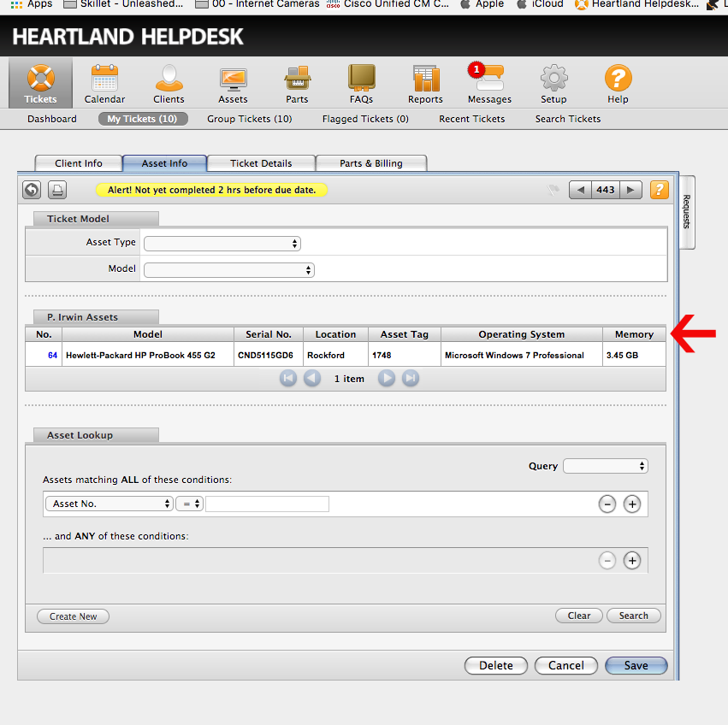The image size is (728, 725).
Task: Sort assets by Location column
Action: (335, 334)
